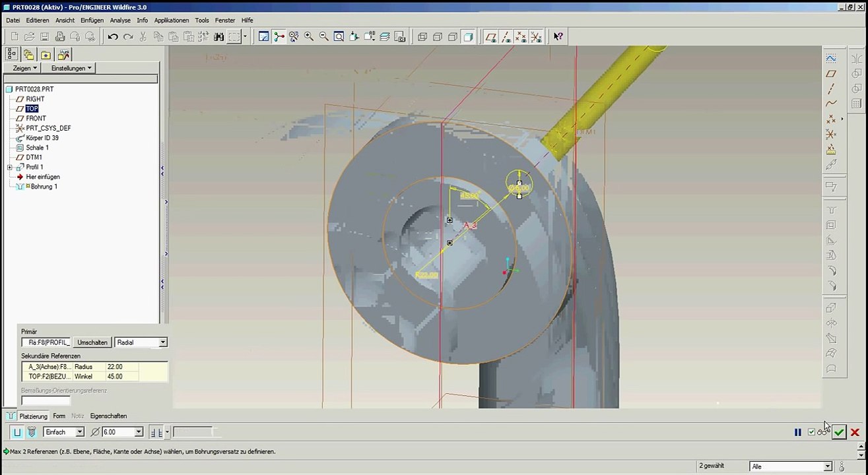Open the Einfach hole type dropdown
The height and width of the screenshot is (475, 868).
coord(80,432)
